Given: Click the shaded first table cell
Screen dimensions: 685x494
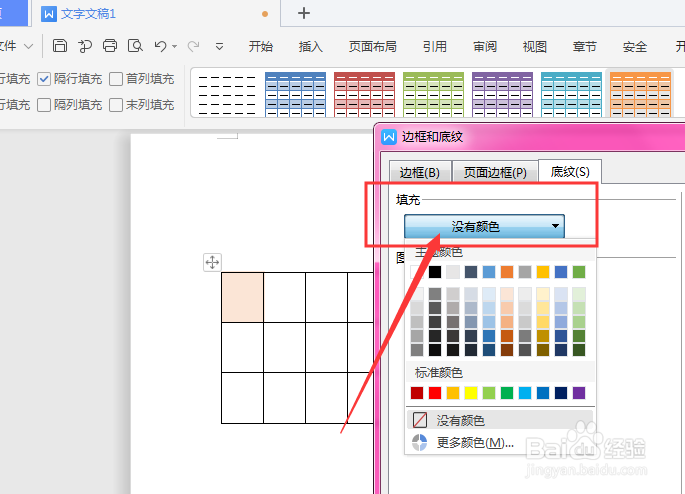Looking at the screenshot, I should click(x=242, y=297).
